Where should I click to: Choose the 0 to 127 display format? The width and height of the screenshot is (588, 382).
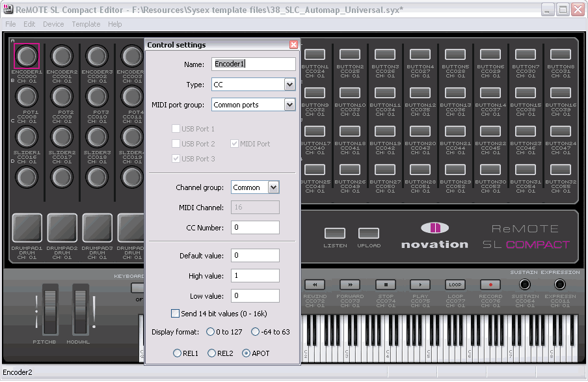click(210, 332)
